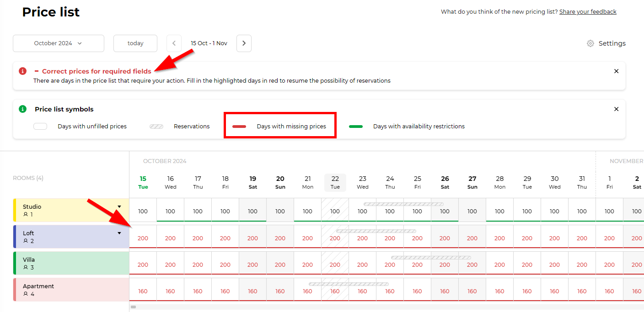
Task: Select the 19 Sat date header
Action: click(253, 182)
